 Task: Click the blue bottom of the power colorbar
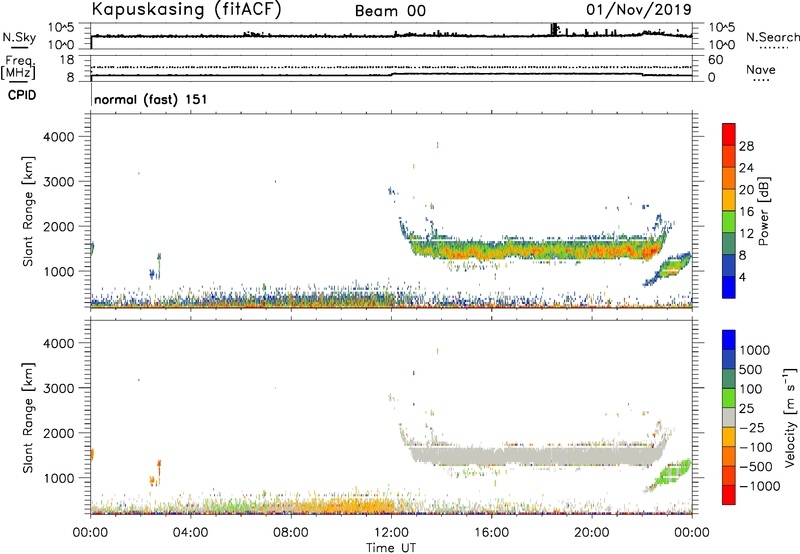coord(729,288)
